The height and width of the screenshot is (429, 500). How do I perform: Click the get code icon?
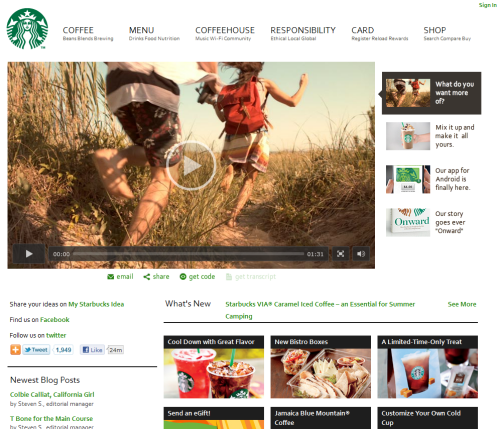(183, 277)
